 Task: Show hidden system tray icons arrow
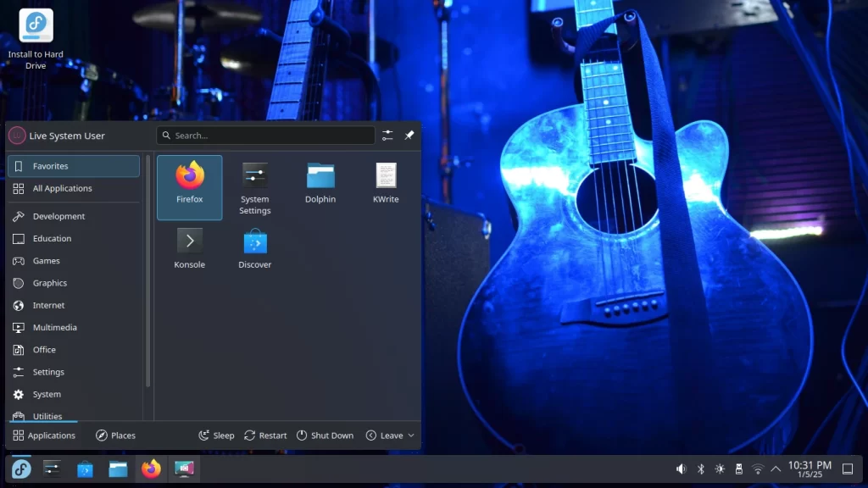click(x=776, y=469)
